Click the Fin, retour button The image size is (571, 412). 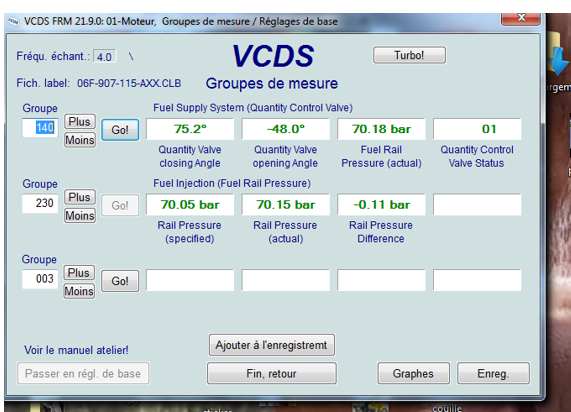(x=272, y=373)
